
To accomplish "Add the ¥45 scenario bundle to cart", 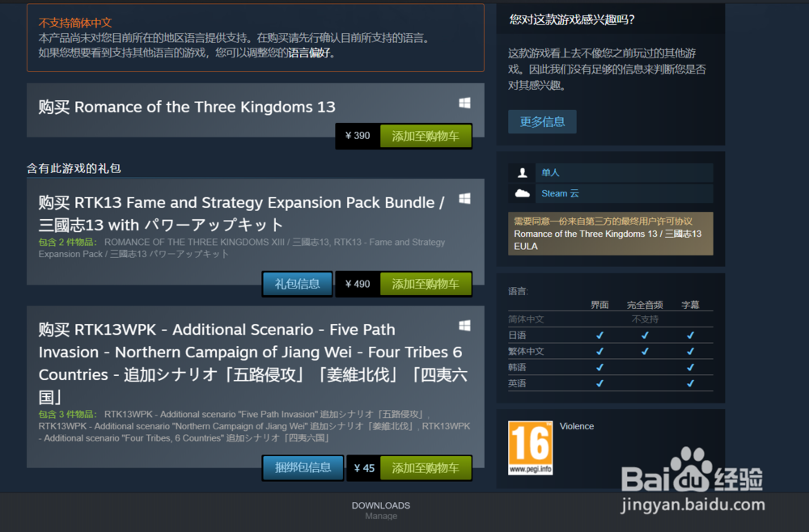I will point(426,468).
